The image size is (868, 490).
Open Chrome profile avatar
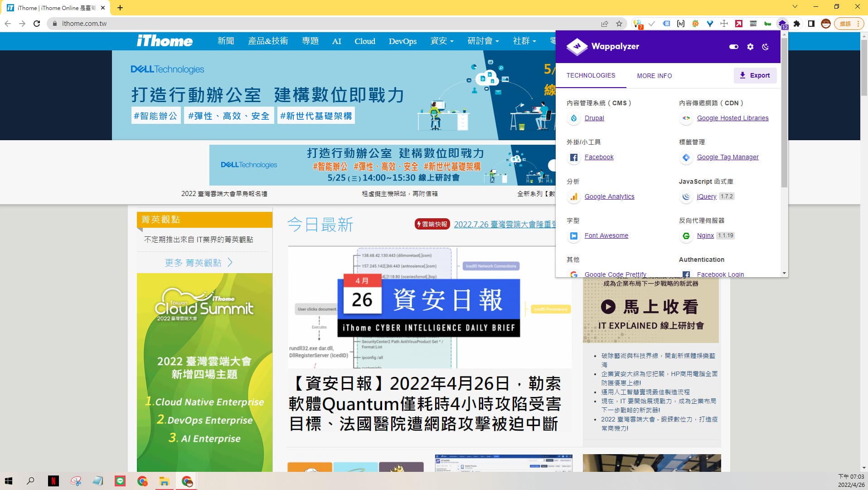coord(826,24)
